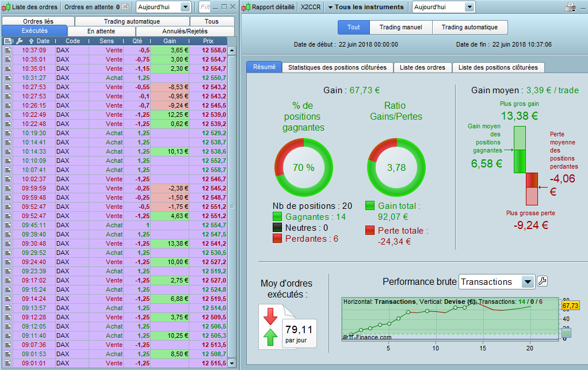Click the candlestick icon beside Rapport détaillé
Viewport: 588px width, 370px height.
point(246,7)
